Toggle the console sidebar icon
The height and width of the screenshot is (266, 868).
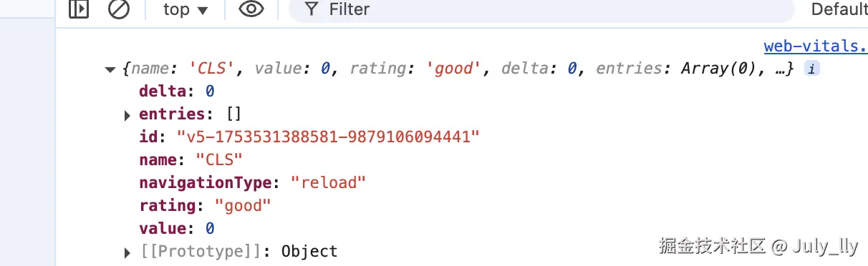click(x=79, y=9)
